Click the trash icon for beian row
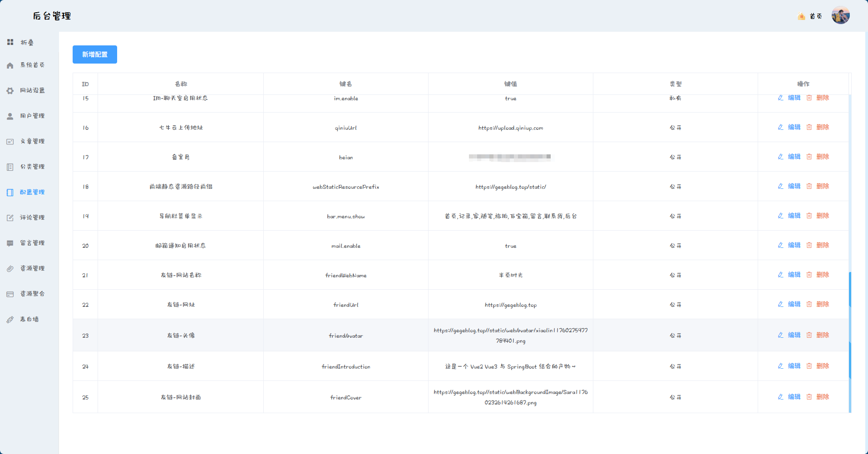The width and height of the screenshot is (868, 454). 809,157
